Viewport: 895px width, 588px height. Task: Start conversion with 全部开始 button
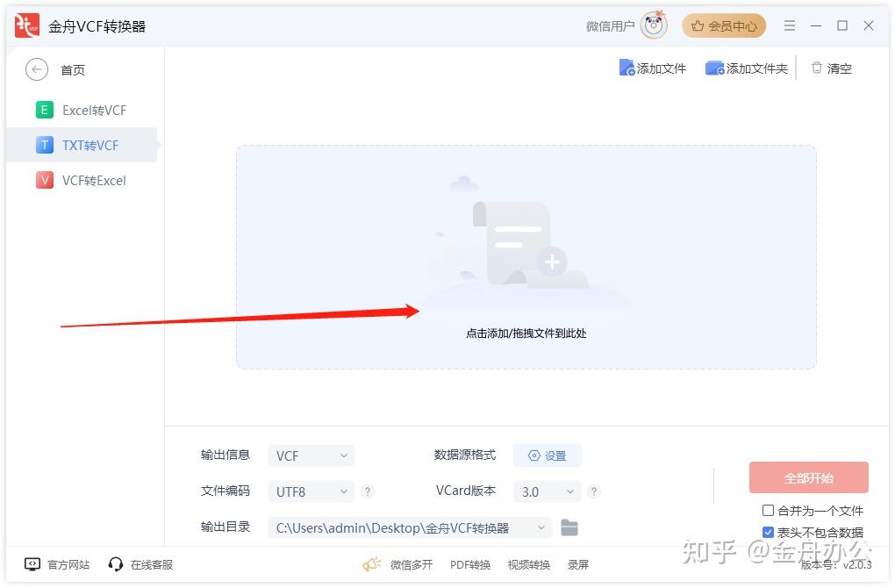(x=807, y=477)
